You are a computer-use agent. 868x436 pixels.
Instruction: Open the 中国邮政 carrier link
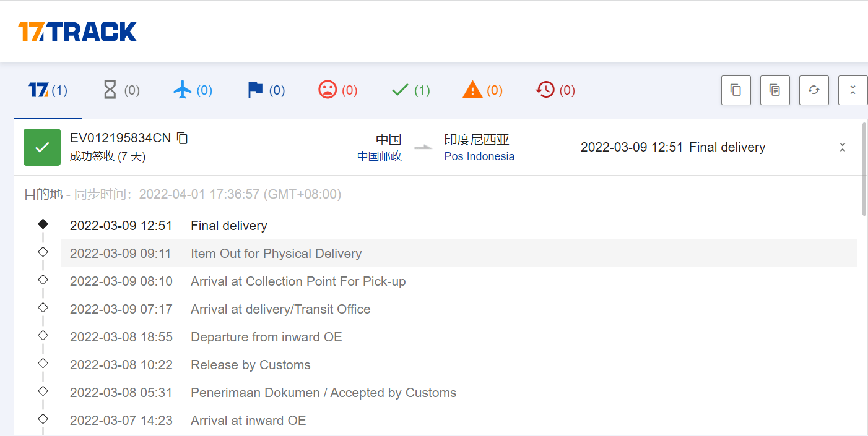tap(380, 156)
